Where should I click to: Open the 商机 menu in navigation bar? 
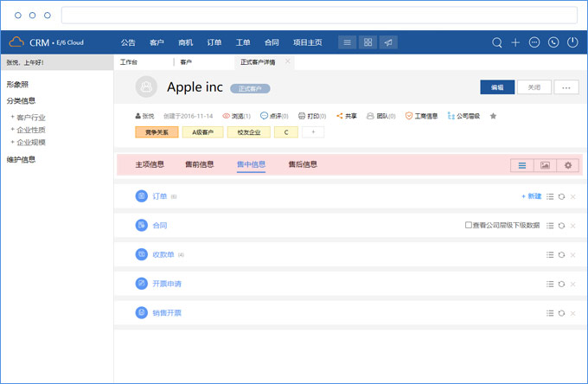pos(185,42)
